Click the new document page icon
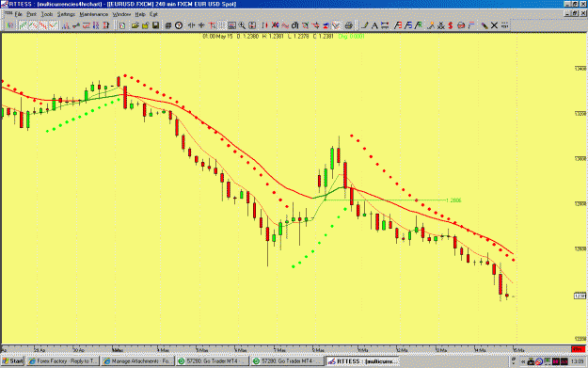The image size is (588, 368). click(122, 25)
